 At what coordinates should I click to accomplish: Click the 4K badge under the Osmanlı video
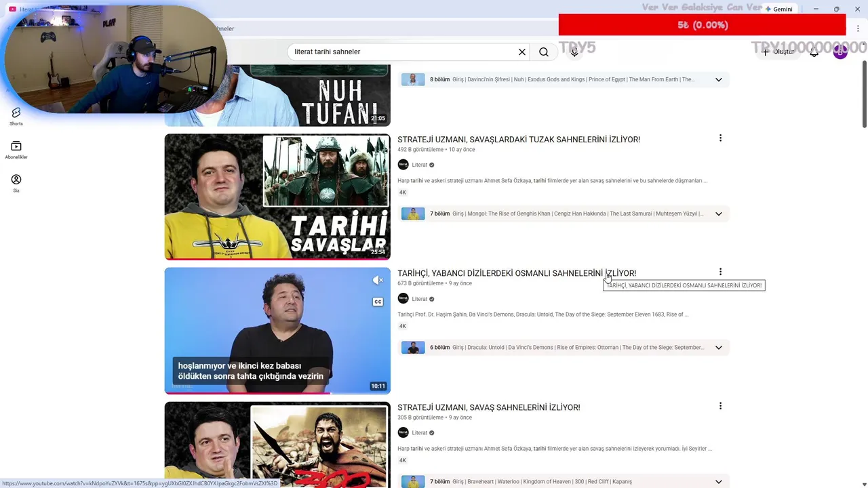403,326
